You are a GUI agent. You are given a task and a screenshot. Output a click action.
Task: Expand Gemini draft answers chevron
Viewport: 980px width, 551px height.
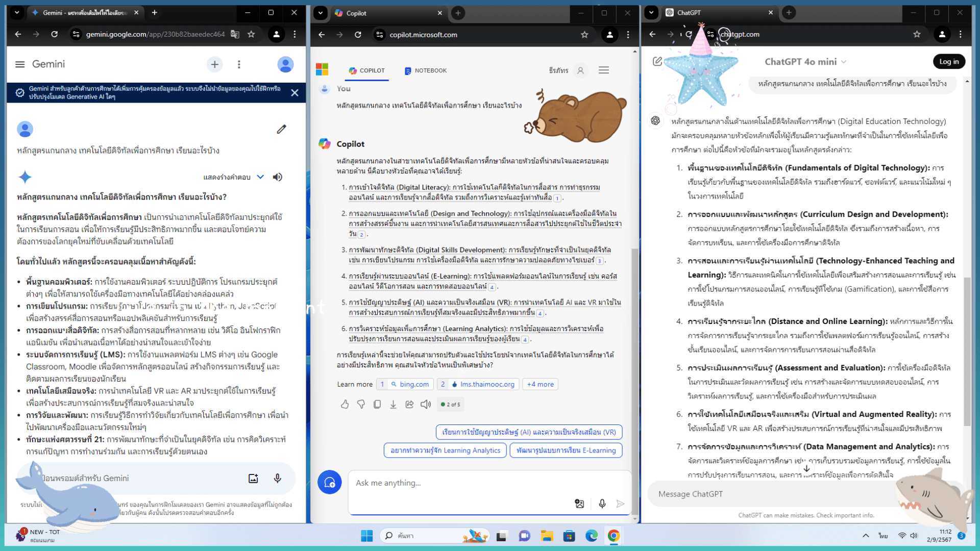pos(260,177)
